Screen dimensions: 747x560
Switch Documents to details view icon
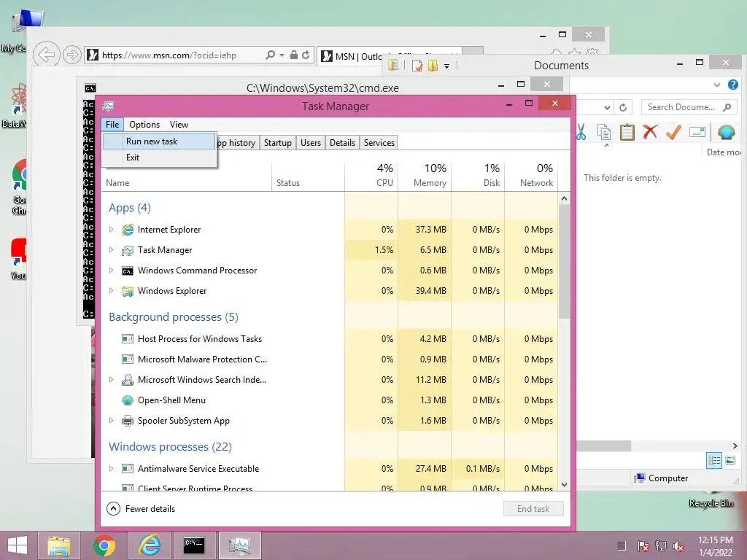[x=714, y=461]
